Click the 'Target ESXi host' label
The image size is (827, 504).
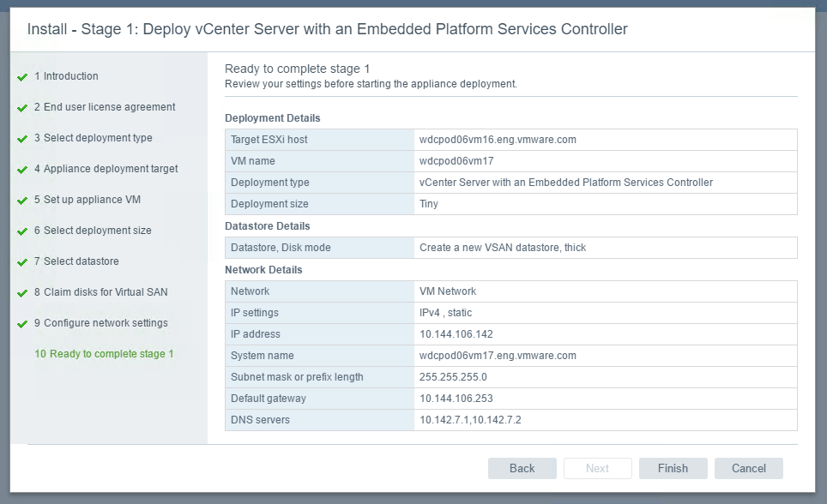point(269,140)
